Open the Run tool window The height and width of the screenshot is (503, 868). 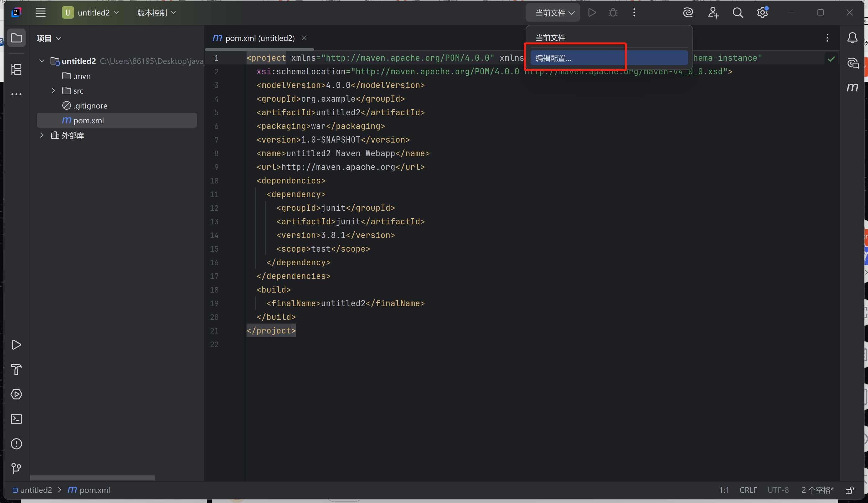(16, 345)
